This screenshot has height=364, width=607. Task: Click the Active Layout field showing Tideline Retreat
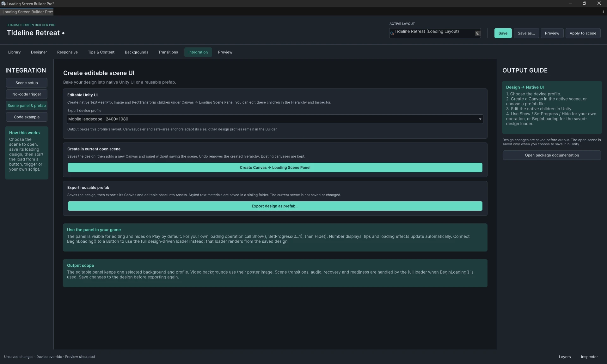click(x=435, y=33)
